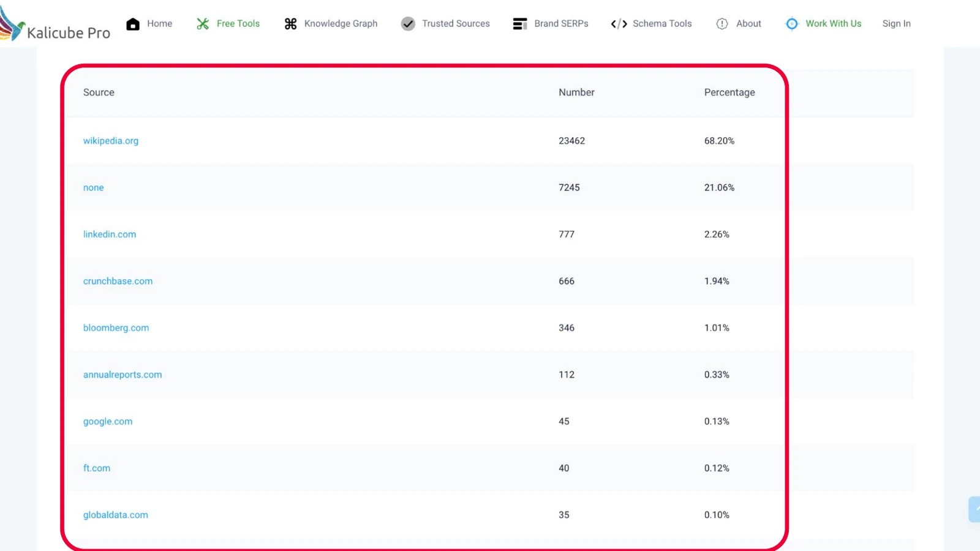Image resolution: width=980 pixels, height=551 pixels.
Task: Click the Number column header
Action: pos(576,92)
